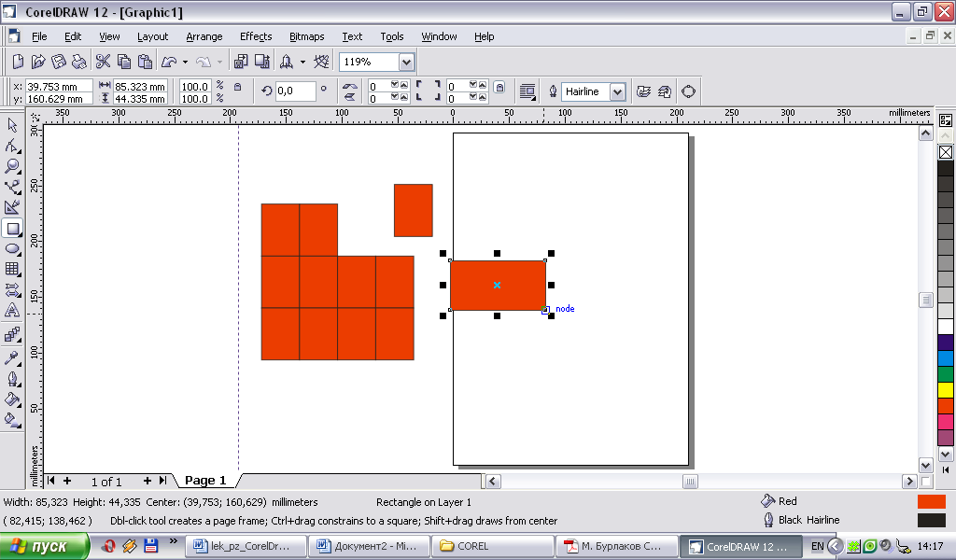Activate the Zoom magnifier tool
This screenshot has width=956, height=560.
(12, 166)
